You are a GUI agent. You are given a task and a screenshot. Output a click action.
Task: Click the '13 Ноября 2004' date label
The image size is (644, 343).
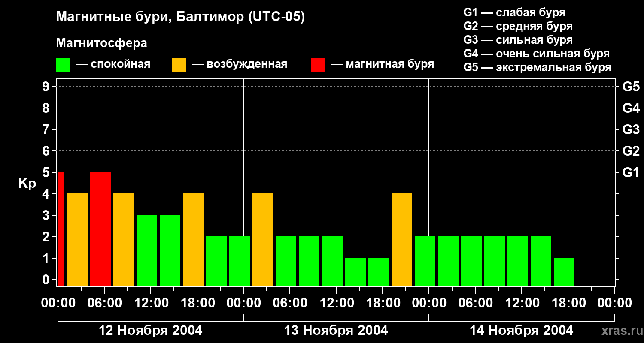(336, 330)
